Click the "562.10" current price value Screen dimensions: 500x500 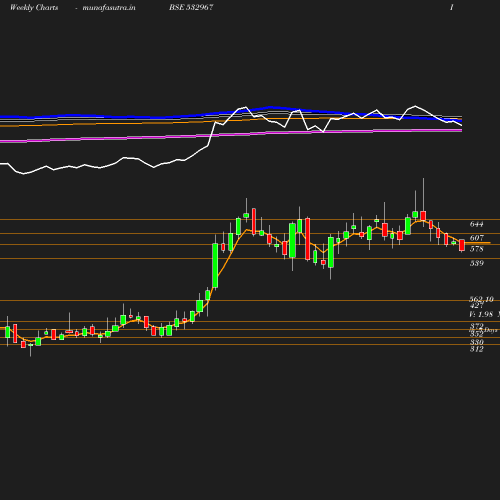pyautogui.click(x=481, y=299)
